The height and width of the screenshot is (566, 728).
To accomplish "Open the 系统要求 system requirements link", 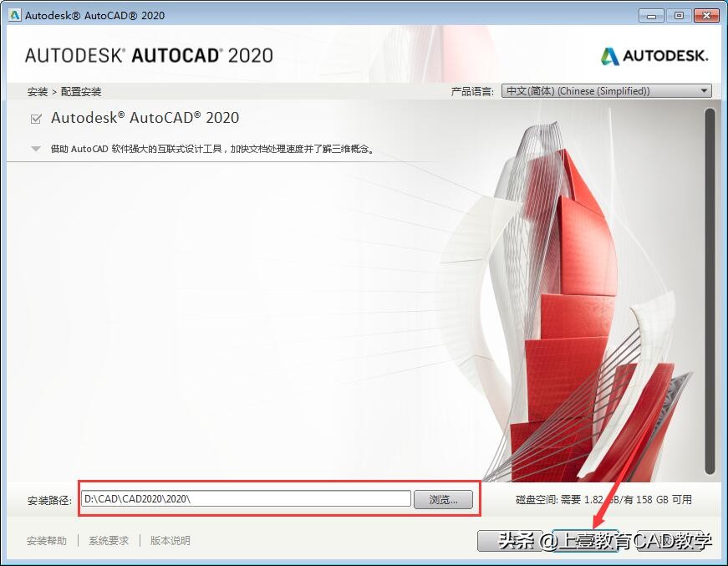I will click(109, 541).
